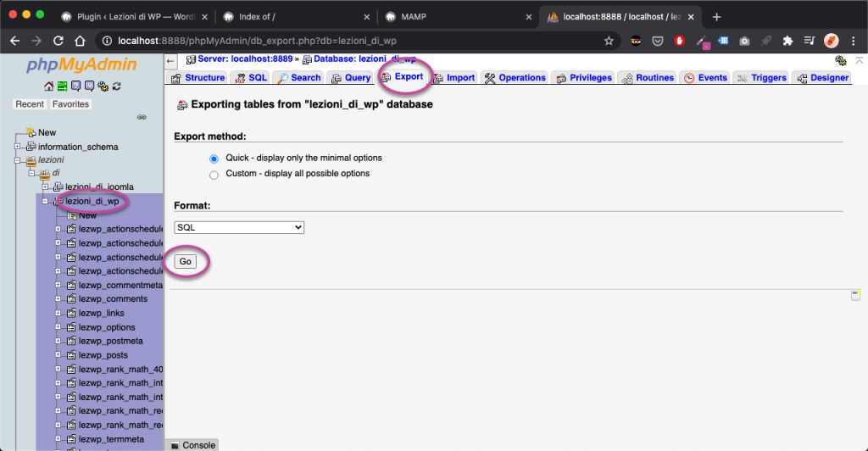Reload the navigation panel with refresh icon
Image resolution: width=868 pixels, height=451 pixels.
click(x=116, y=86)
